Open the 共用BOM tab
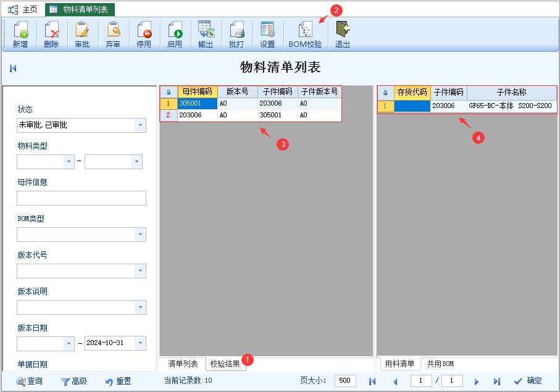560x392 pixels. (441, 364)
